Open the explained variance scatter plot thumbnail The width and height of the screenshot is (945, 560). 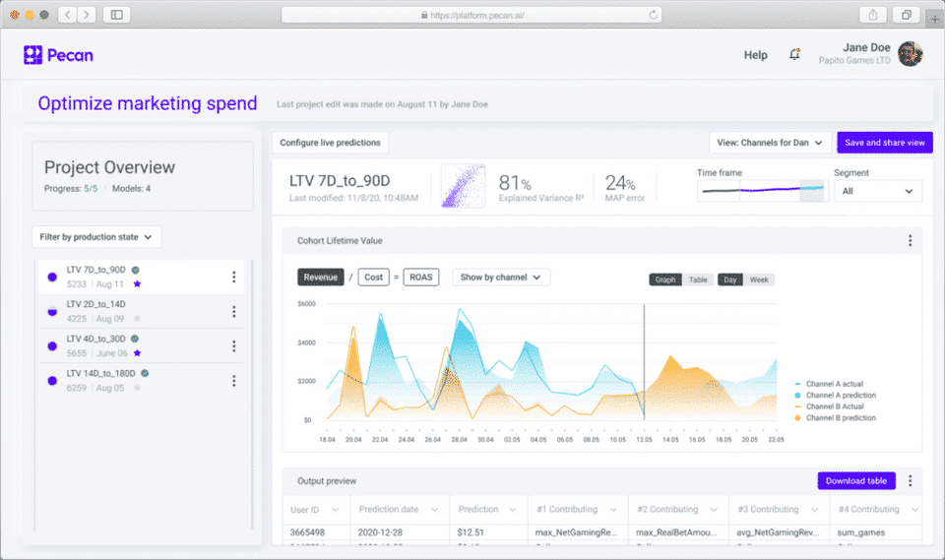pos(464,186)
